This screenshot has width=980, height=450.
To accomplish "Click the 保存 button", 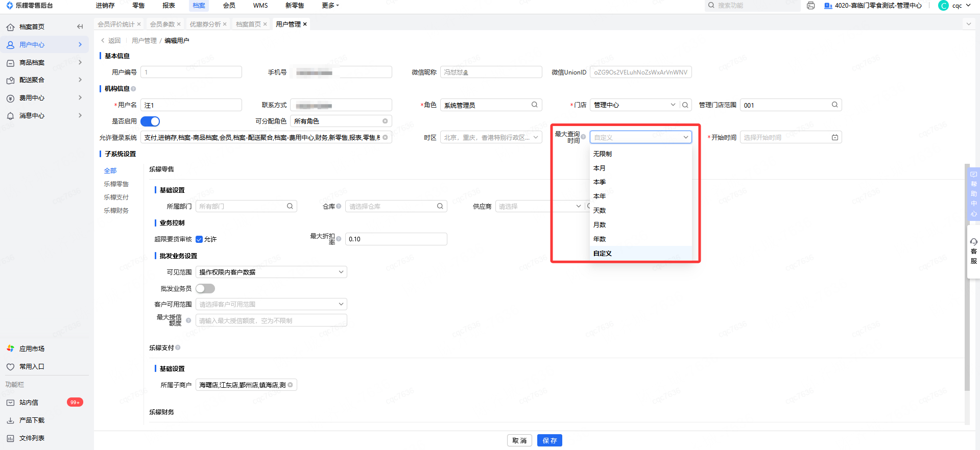I will click(549, 440).
